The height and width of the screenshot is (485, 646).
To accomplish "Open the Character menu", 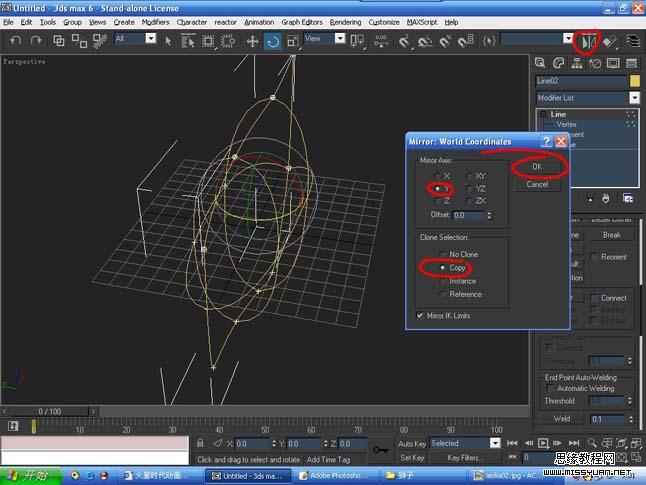I will pyautogui.click(x=192, y=22).
